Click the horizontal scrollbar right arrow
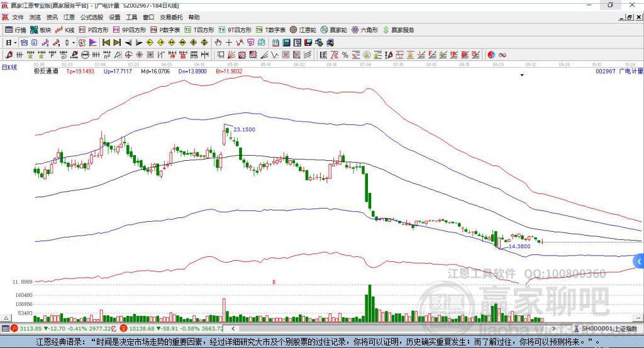 click(553, 329)
